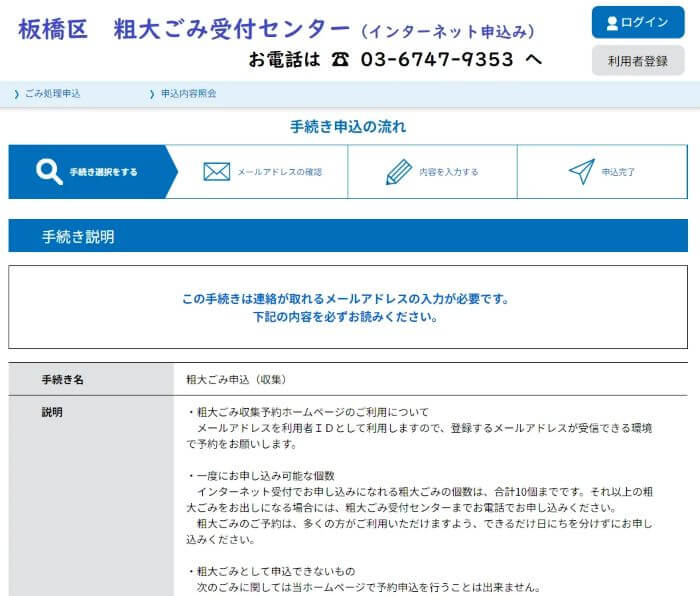This screenshot has height=596, width=700.
Task: Click the telephone icon beside 03-6747-9353
Action: pyautogui.click(x=340, y=59)
